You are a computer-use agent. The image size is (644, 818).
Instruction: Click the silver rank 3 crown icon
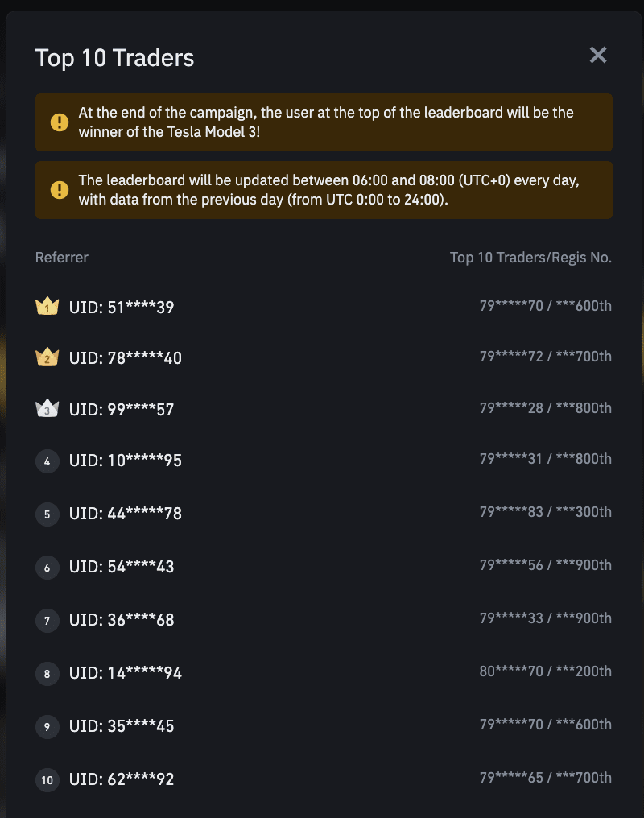pos(47,409)
